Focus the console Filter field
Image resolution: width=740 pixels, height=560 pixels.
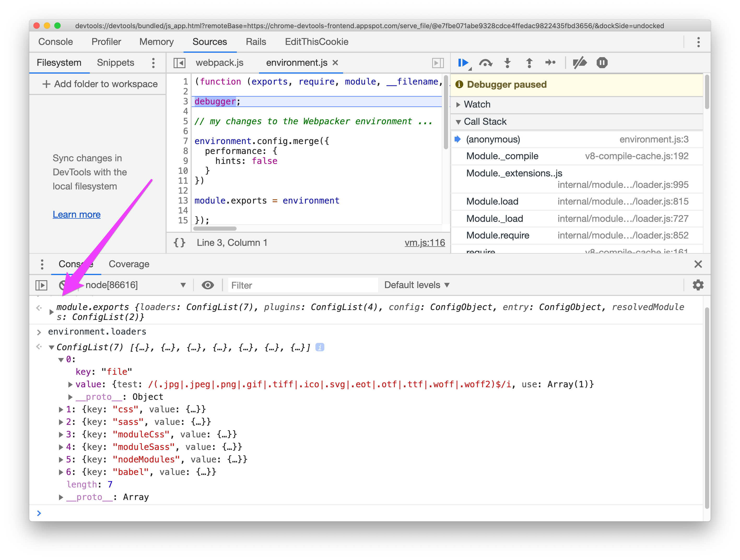(303, 285)
